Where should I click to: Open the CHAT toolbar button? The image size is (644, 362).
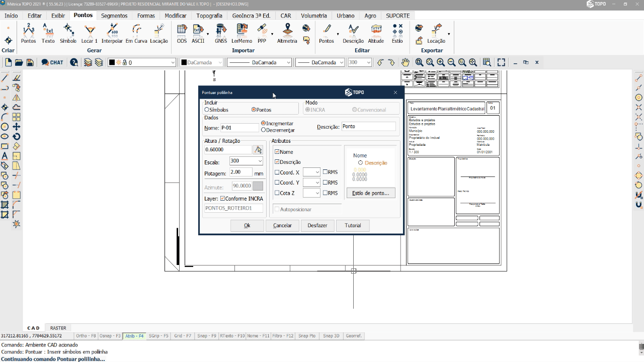coord(52,62)
